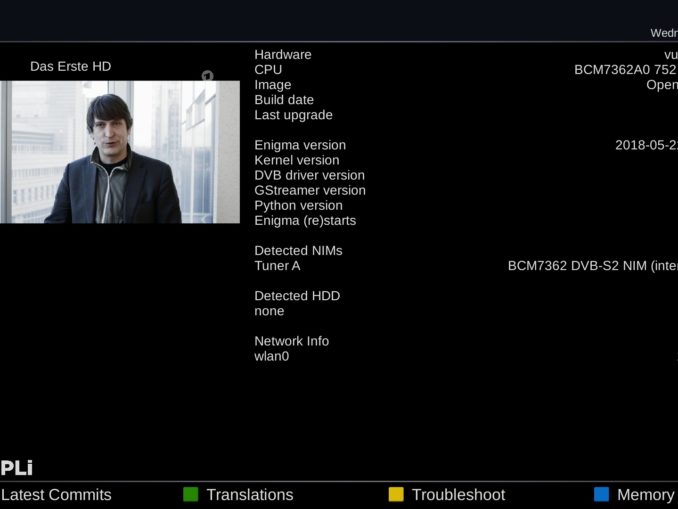Viewport: 678px width, 509px height.
Task: Click the Detected HDD heading
Action: [x=297, y=296]
